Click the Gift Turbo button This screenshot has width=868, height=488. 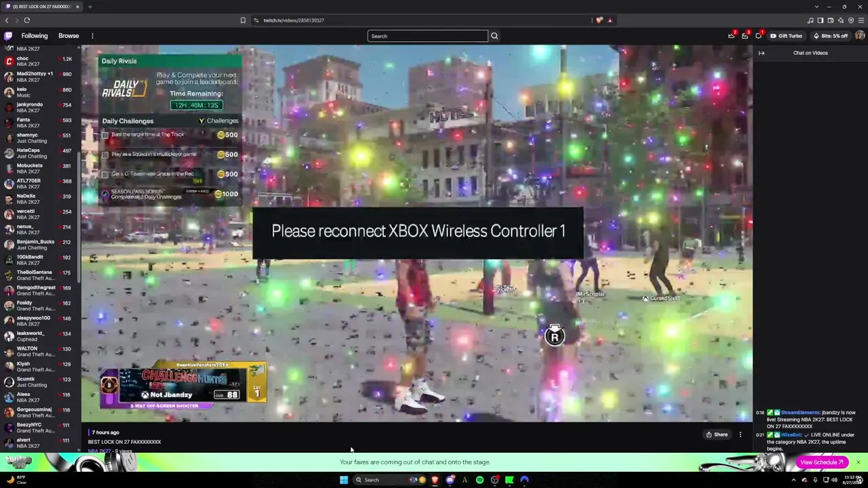[x=787, y=36]
